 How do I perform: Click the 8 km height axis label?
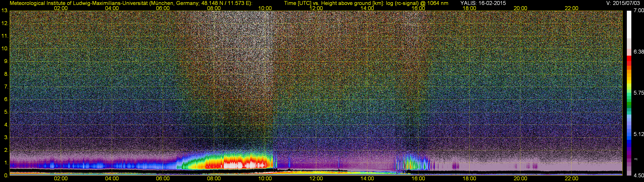click(6, 74)
